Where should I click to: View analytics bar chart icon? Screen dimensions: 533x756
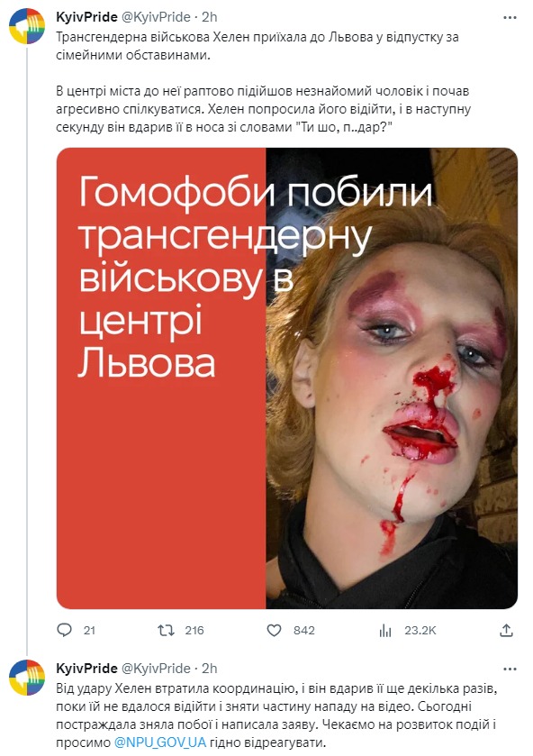click(x=385, y=630)
